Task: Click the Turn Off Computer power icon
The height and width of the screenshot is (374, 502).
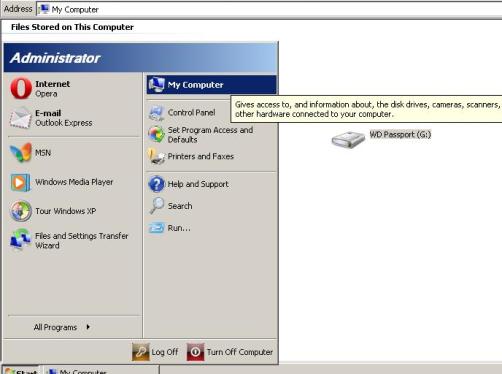Action: pos(195,352)
